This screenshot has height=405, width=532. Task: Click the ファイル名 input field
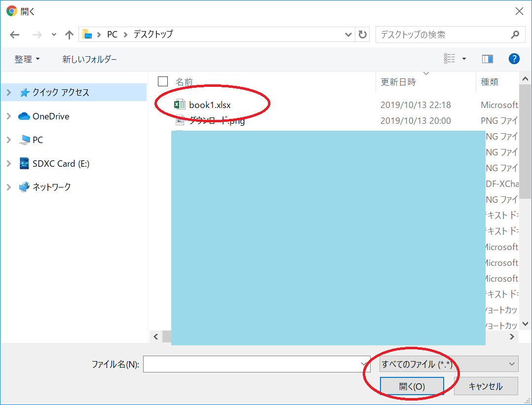tap(252, 365)
